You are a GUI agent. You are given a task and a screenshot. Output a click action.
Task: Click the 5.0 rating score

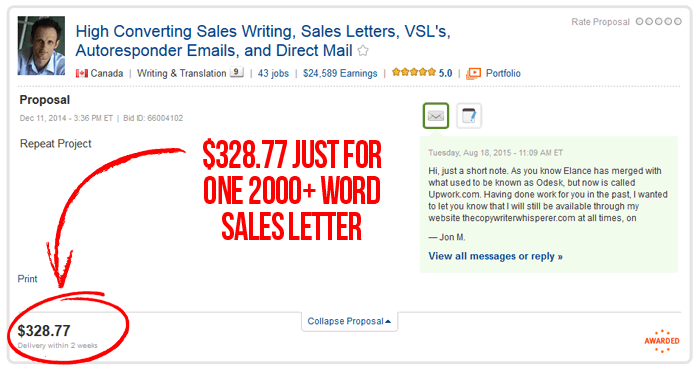[x=445, y=73]
